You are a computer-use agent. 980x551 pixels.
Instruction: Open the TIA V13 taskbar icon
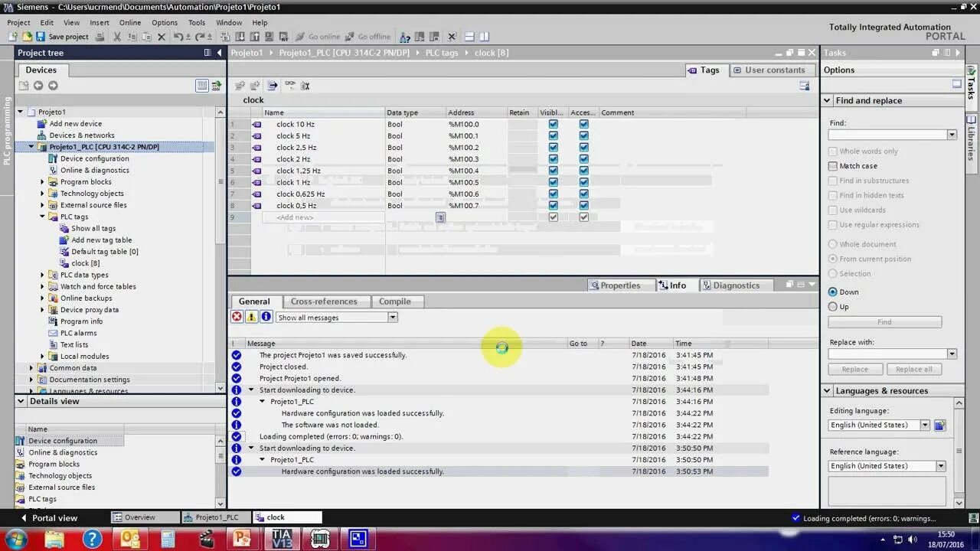coord(281,539)
